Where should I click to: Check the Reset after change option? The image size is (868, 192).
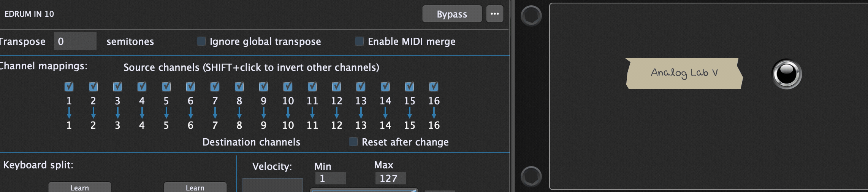pos(353,142)
